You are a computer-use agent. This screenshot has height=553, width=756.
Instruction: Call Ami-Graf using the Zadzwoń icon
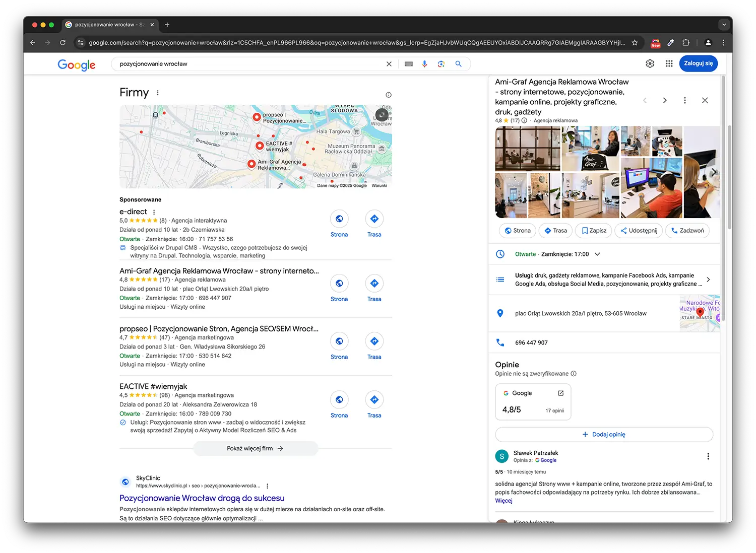[x=687, y=230]
